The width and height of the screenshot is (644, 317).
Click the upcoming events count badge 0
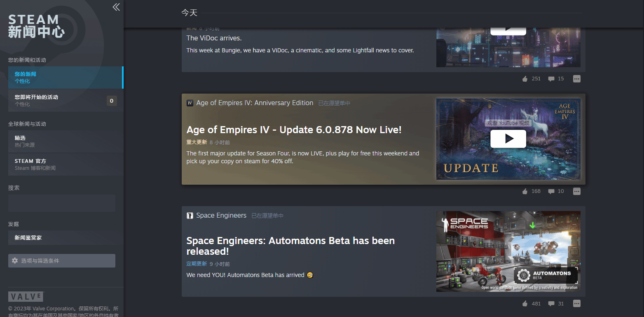(x=112, y=101)
